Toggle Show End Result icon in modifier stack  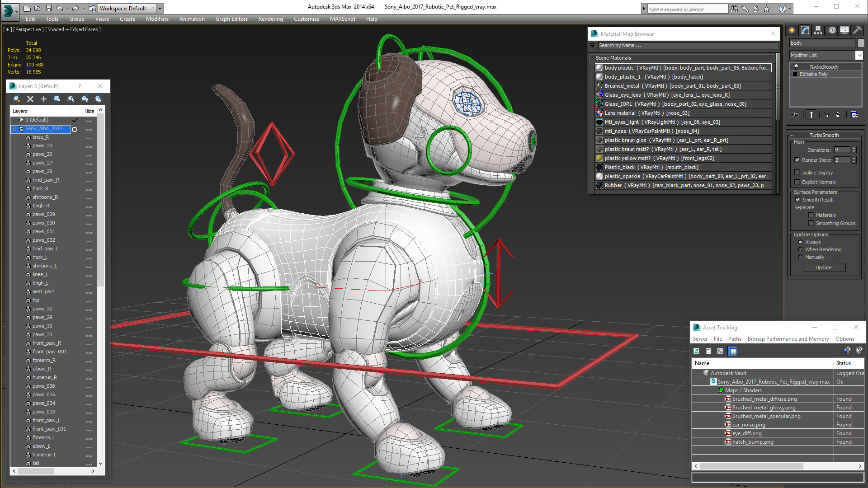point(811,115)
